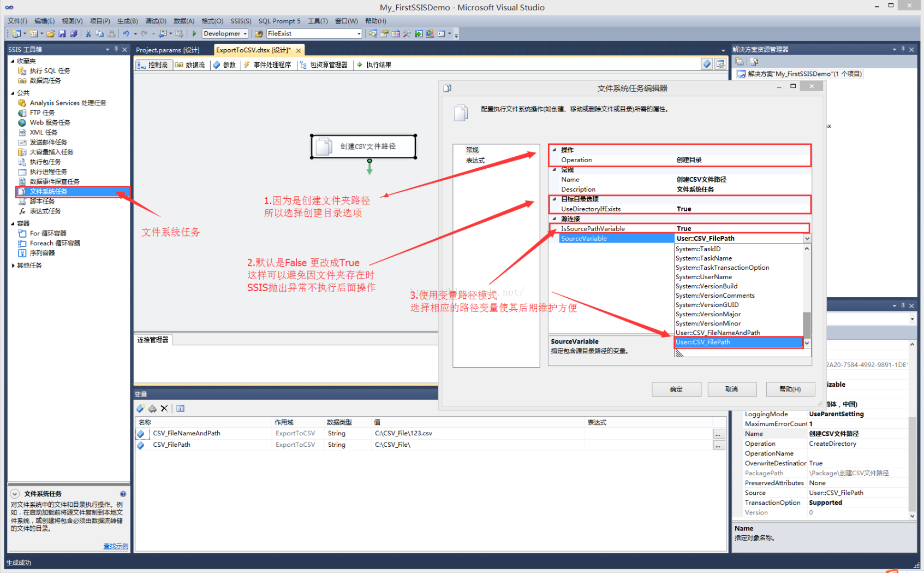The width and height of the screenshot is (924, 573).
Task: Click the Properties panel vertical scrollbar
Action: pos(912,430)
